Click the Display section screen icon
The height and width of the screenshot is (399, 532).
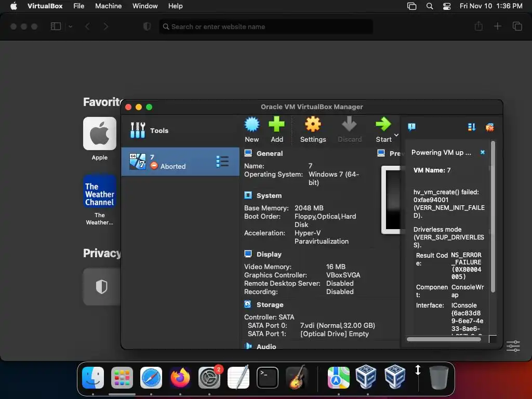click(x=248, y=254)
